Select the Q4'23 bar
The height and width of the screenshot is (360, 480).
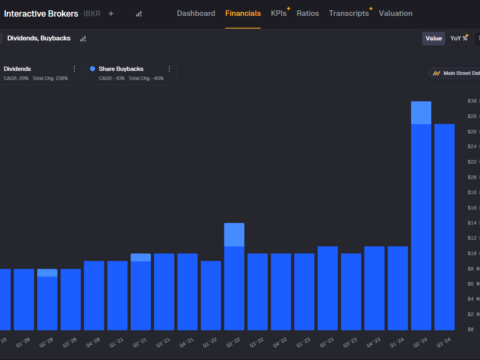[374, 288]
